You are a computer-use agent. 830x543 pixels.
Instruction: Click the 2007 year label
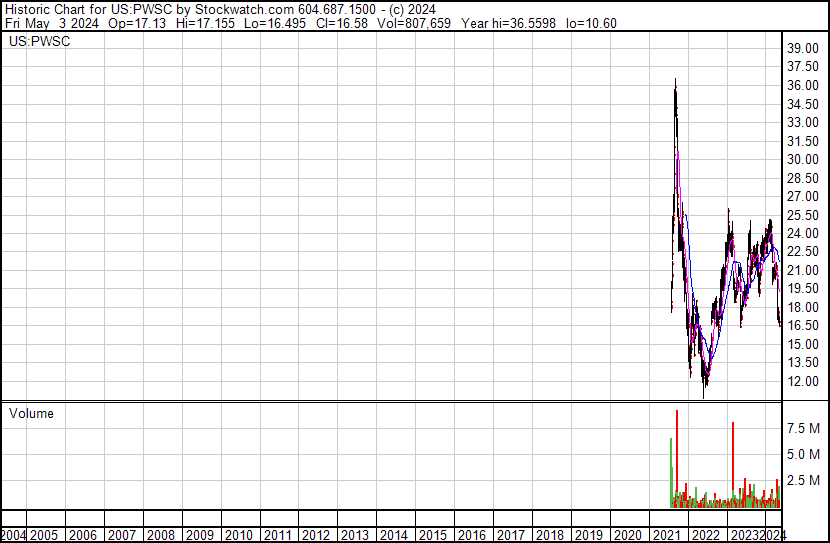[123, 535]
